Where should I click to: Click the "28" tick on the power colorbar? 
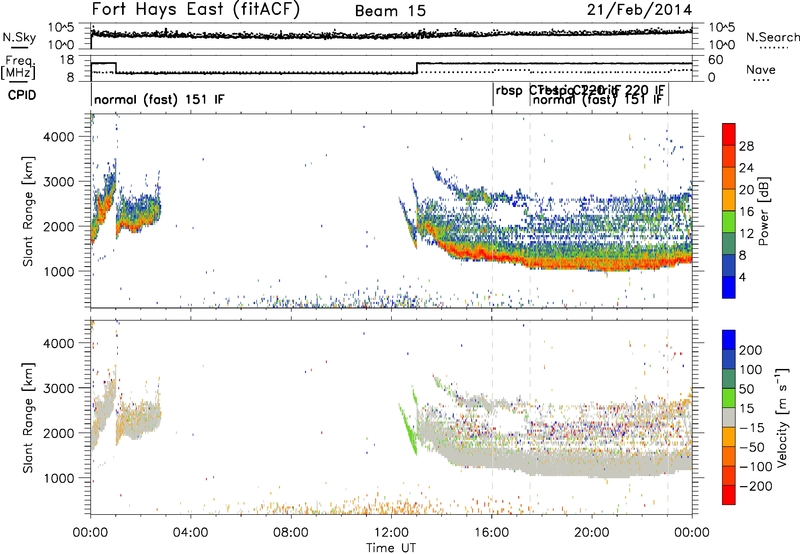[x=746, y=146]
